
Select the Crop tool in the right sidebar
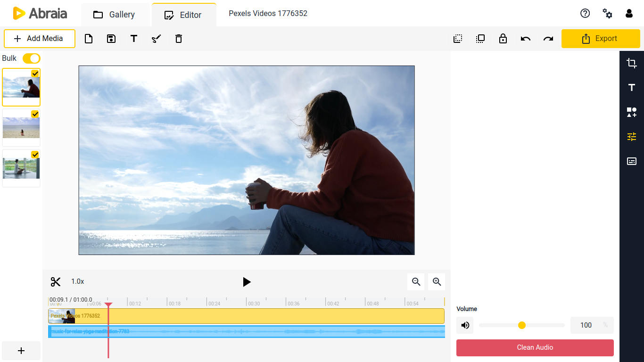632,63
